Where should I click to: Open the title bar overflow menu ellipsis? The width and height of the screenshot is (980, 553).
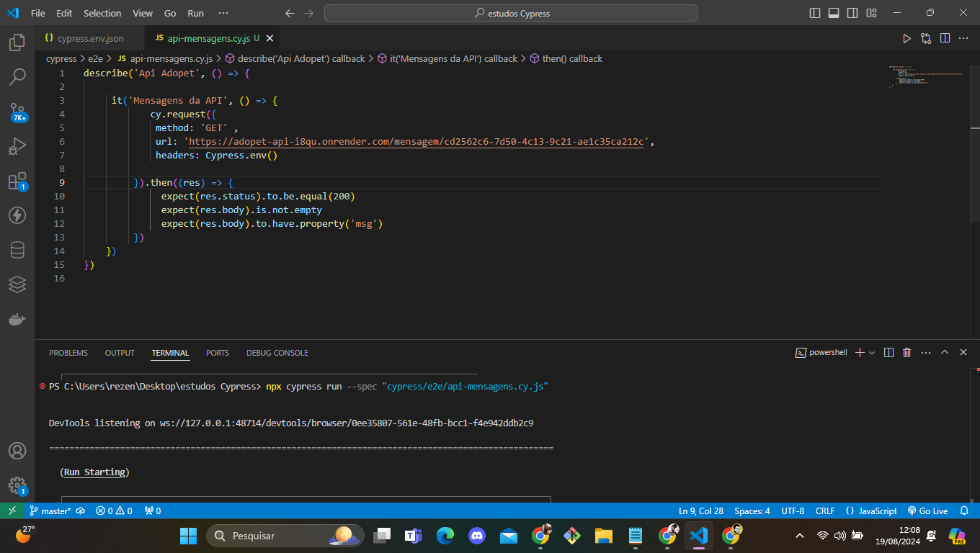223,13
